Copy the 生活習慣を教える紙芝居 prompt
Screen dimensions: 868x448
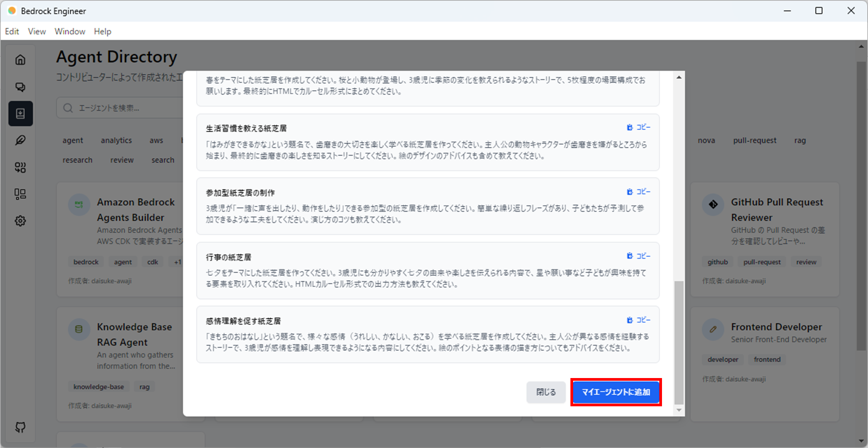click(638, 127)
